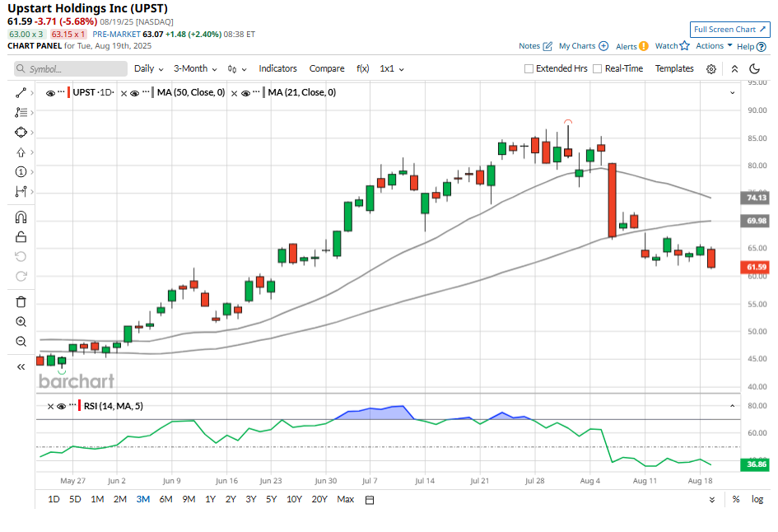
Task: Open the 1x1 grid layout dropdown
Action: click(x=392, y=69)
